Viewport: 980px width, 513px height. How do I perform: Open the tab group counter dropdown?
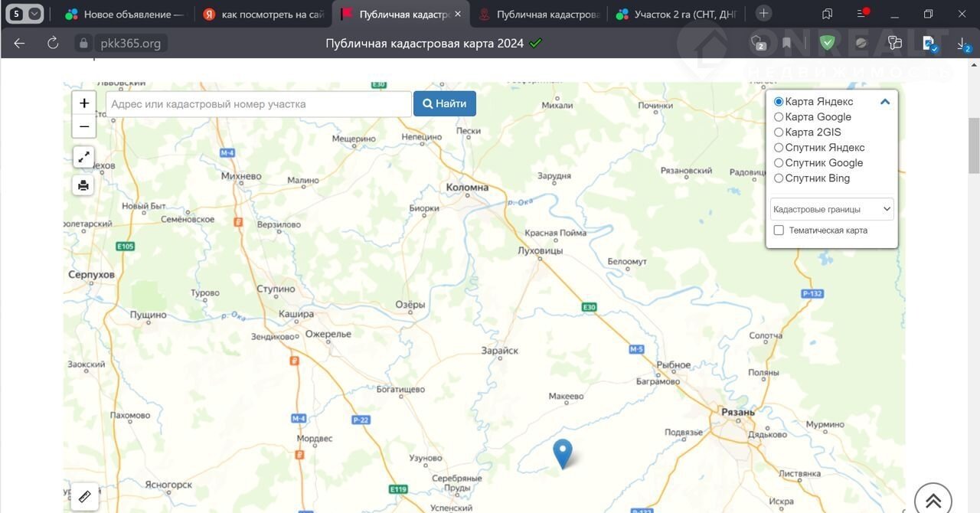tap(24, 14)
